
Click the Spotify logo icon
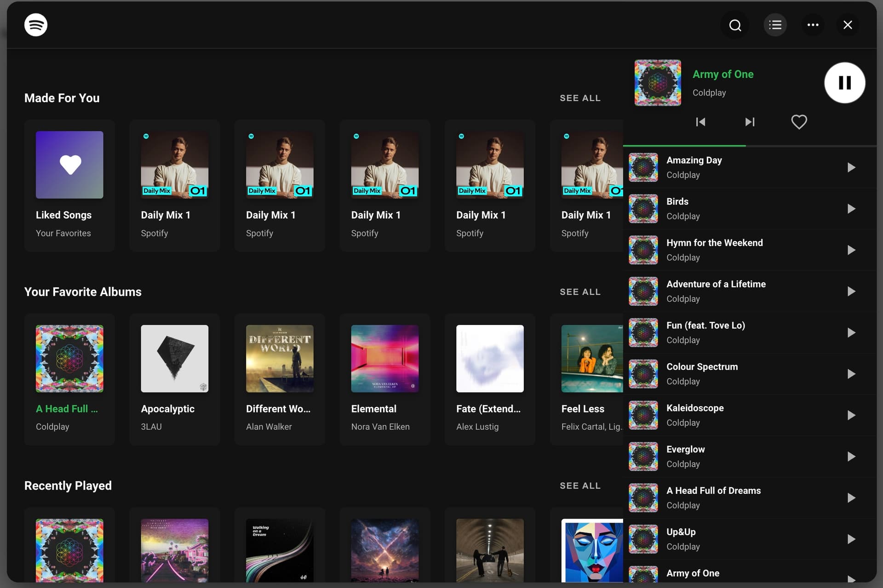[x=35, y=25]
